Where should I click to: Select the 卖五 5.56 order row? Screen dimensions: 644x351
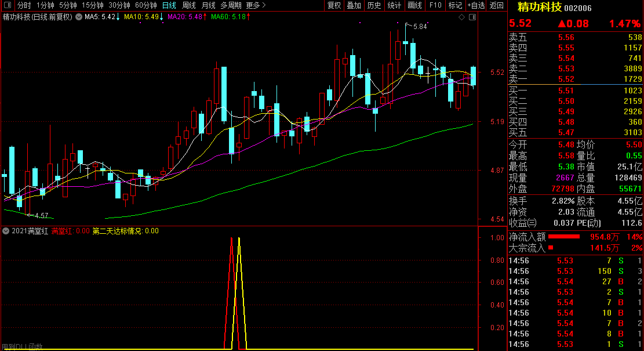[575, 37]
